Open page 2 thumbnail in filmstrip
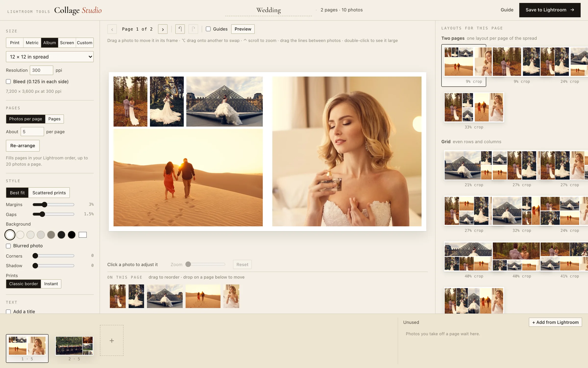 (x=74, y=346)
